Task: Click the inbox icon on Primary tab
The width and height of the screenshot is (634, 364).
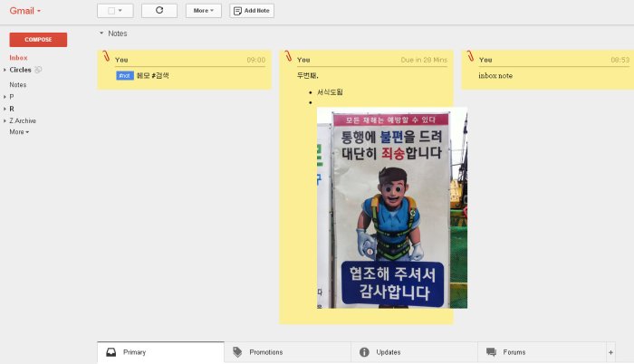Action: coord(111,352)
